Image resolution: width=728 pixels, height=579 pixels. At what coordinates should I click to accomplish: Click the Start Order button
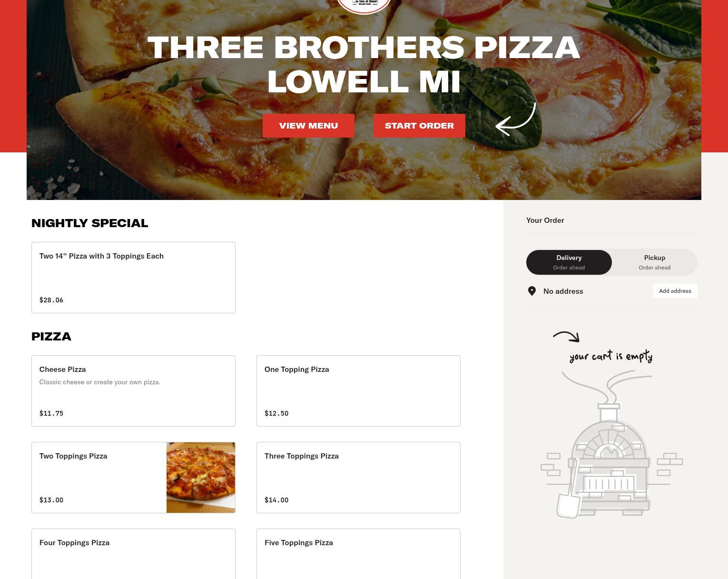[x=419, y=126]
